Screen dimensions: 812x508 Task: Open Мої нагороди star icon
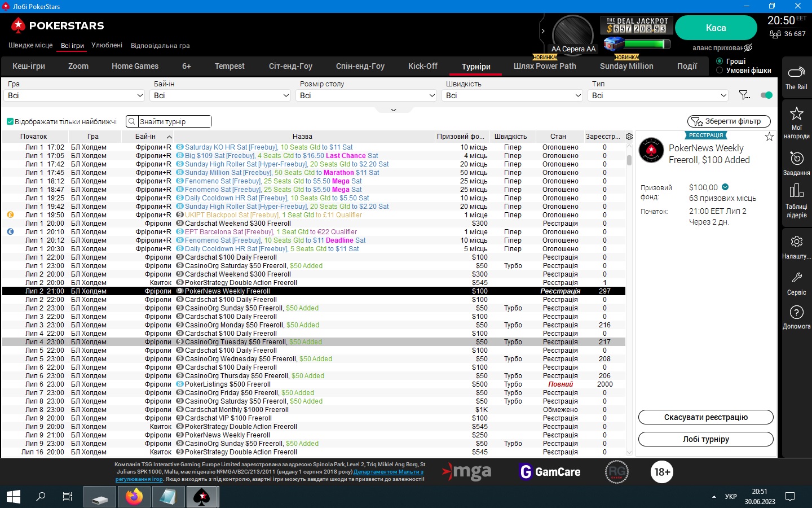[x=796, y=113]
